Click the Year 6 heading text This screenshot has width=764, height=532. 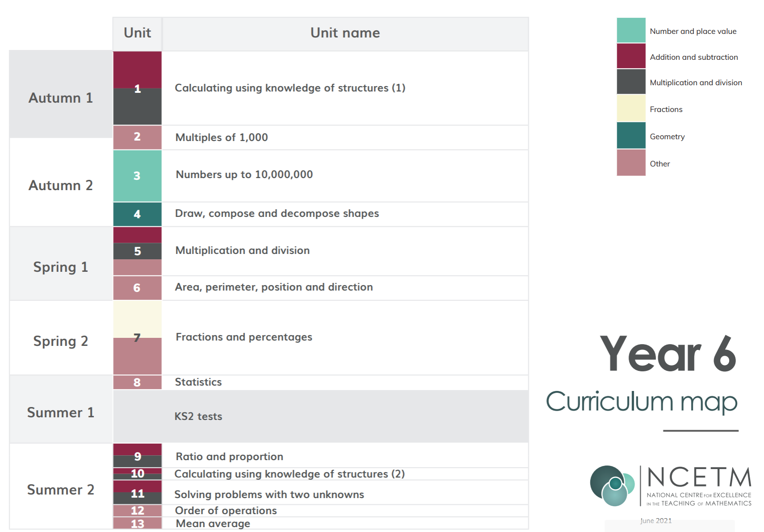(x=668, y=353)
